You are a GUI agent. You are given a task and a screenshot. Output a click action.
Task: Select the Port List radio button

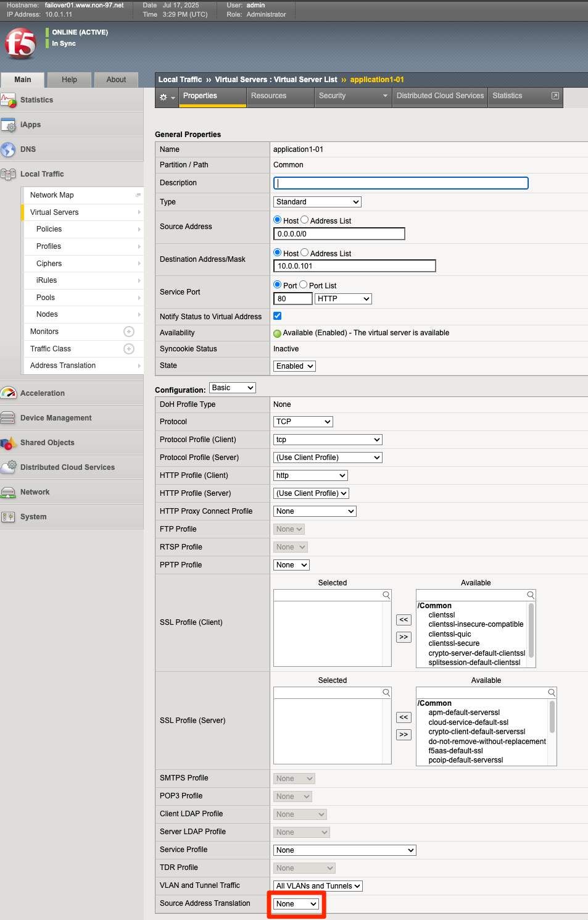coord(303,285)
